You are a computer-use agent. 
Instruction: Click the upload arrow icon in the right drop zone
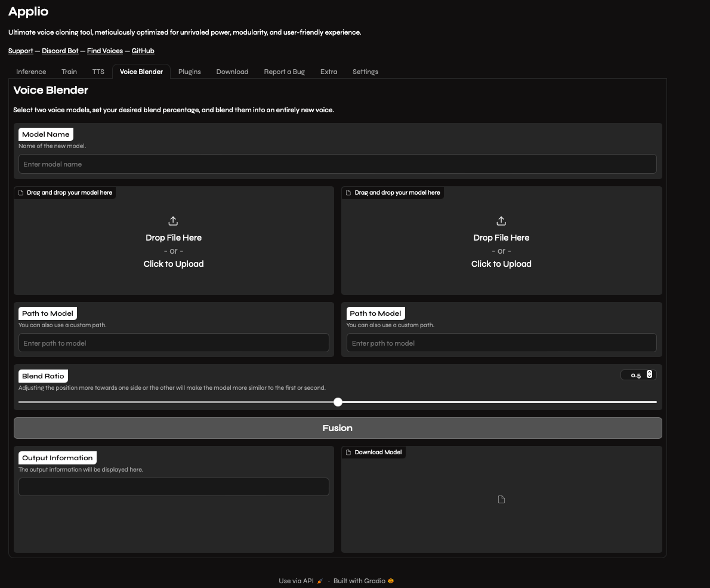click(501, 220)
